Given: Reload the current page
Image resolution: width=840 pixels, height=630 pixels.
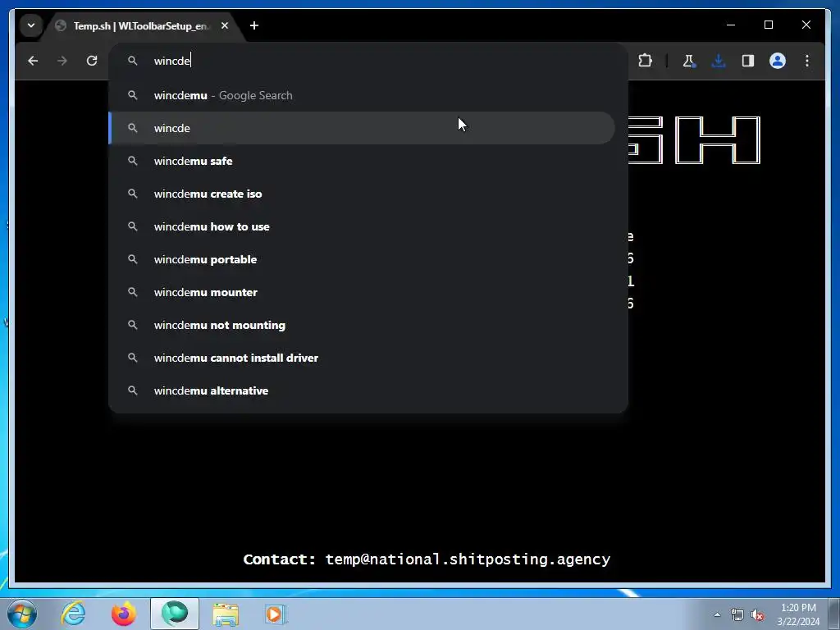Looking at the screenshot, I should click(x=92, y=61).
